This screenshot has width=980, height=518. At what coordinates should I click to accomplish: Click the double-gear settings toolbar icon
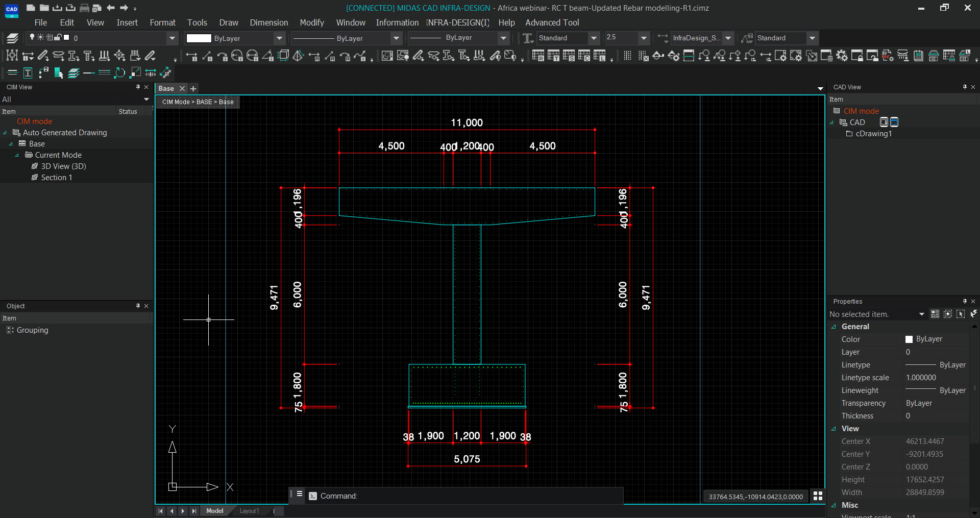point(842,56)
